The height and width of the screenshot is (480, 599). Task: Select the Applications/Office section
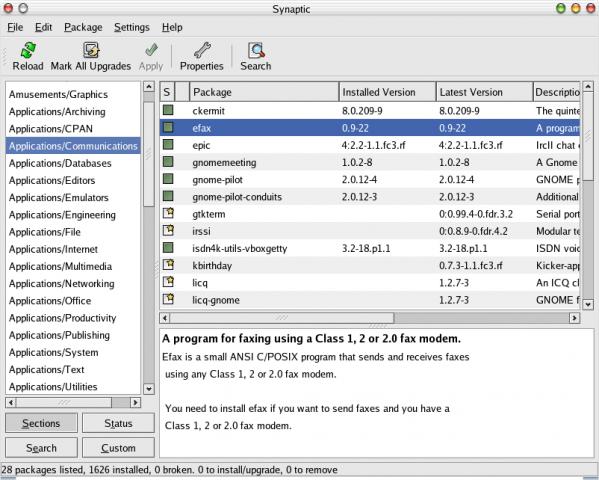pyautogui.click(x=73, y=300)
